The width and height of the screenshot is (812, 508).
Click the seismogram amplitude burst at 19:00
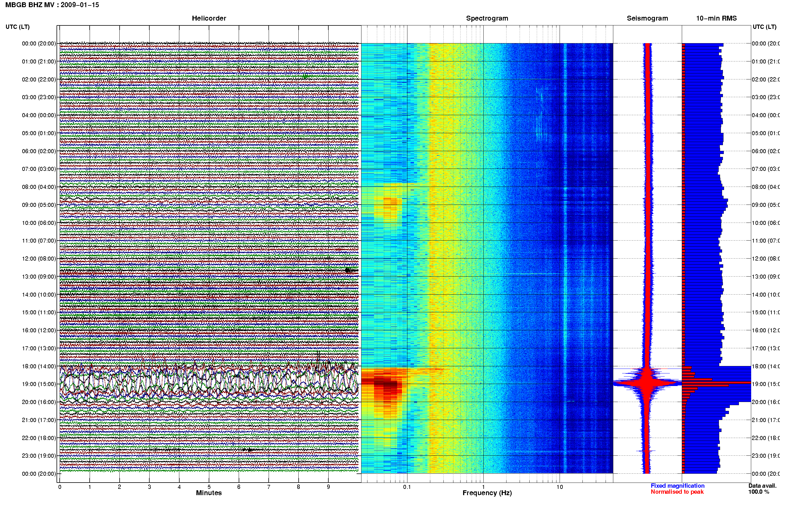tap(647, 383)
